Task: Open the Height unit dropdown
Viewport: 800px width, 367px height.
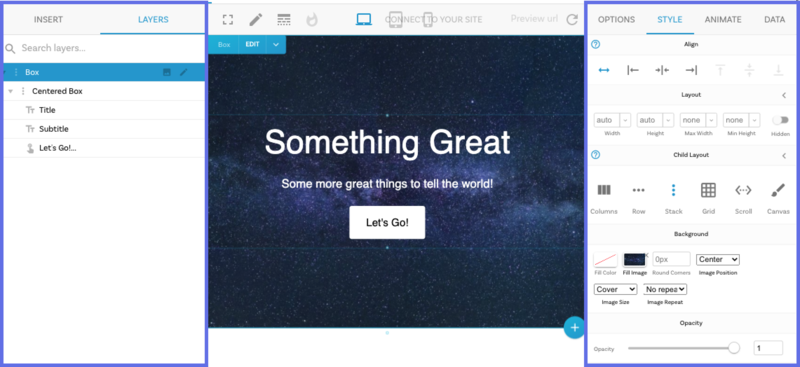Action: coord(668,120)
